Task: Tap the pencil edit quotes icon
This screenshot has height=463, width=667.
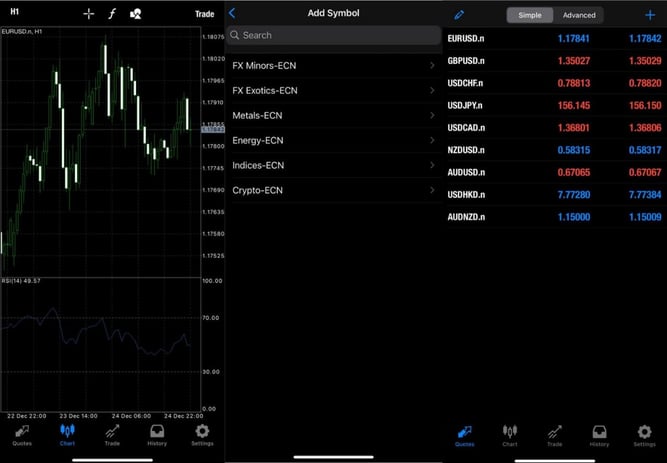Action: [459, 15]
